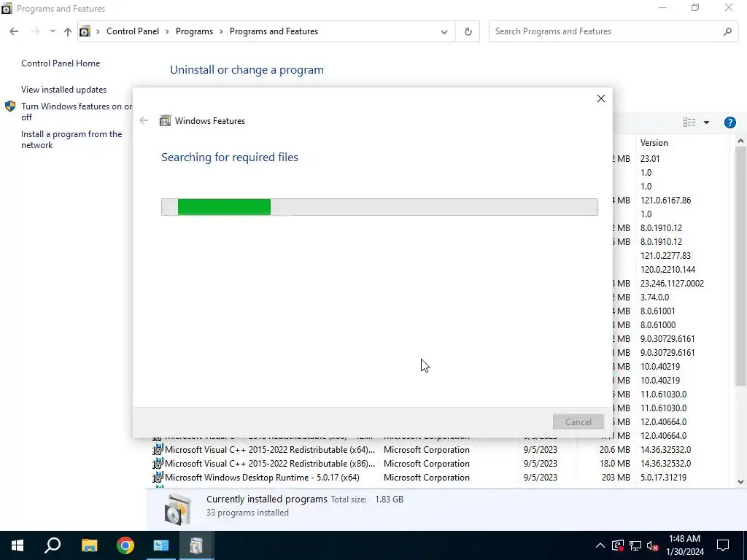This screenshot has width=747, height=560.
Task: Close the Windows Features dialog
Action: pos(601,98)
